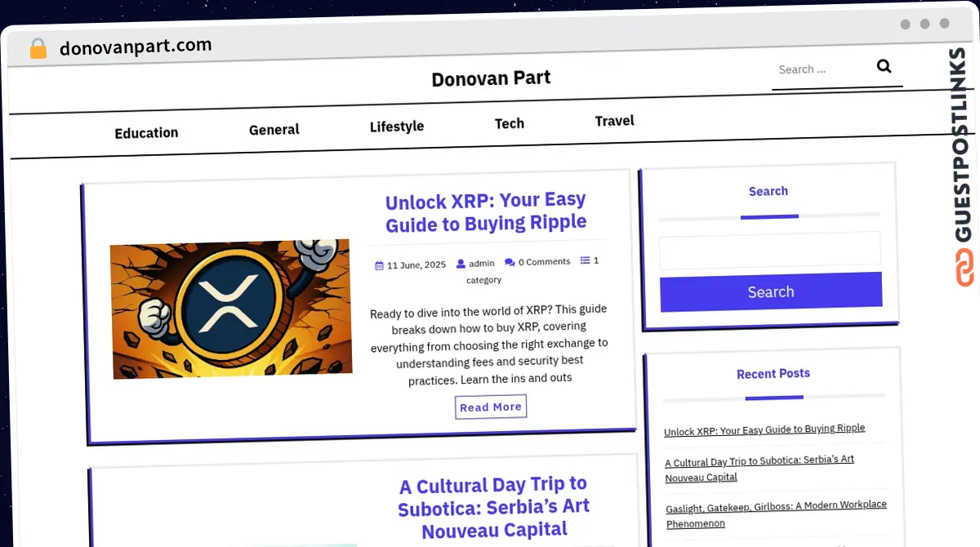Click the header search magnifier icon
Image resolution: width=980 pixels, height=547 pixels.
tap(884, 66)
